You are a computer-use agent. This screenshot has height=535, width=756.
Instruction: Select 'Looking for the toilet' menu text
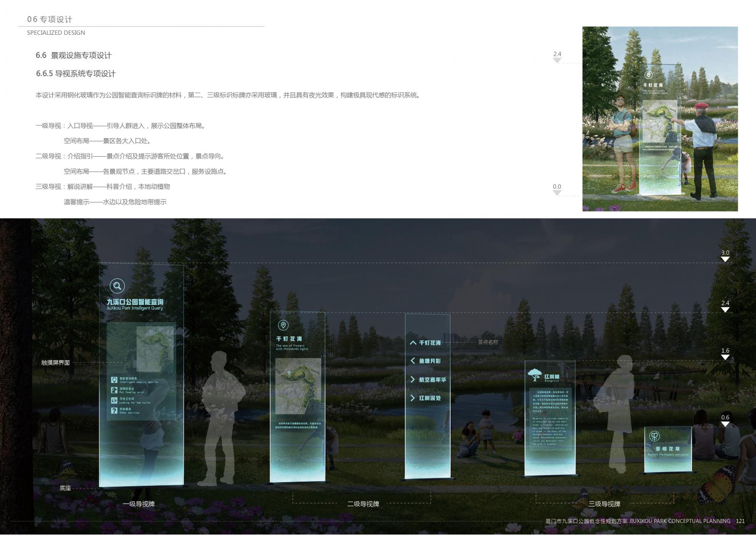tap(135, 403)
